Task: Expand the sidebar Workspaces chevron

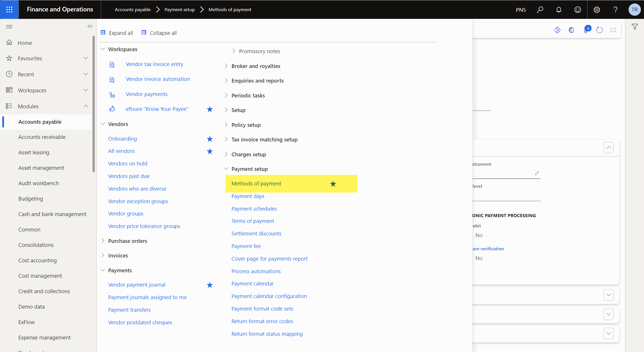Action: click(86, 90)
